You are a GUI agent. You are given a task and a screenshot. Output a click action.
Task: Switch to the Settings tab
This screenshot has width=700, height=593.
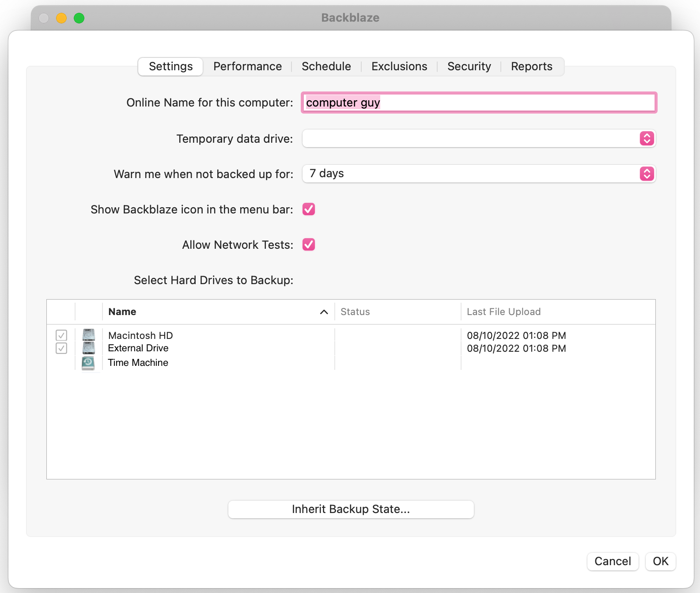(170, 67)
